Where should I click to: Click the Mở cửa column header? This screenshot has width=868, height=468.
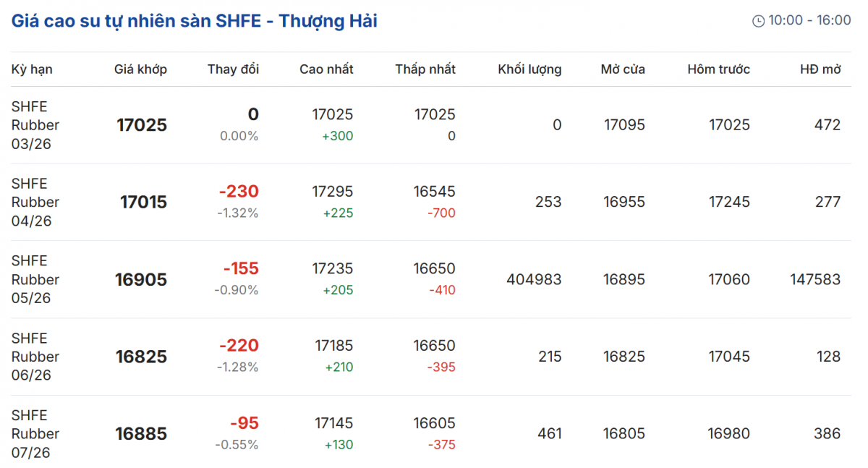[623, 69]
